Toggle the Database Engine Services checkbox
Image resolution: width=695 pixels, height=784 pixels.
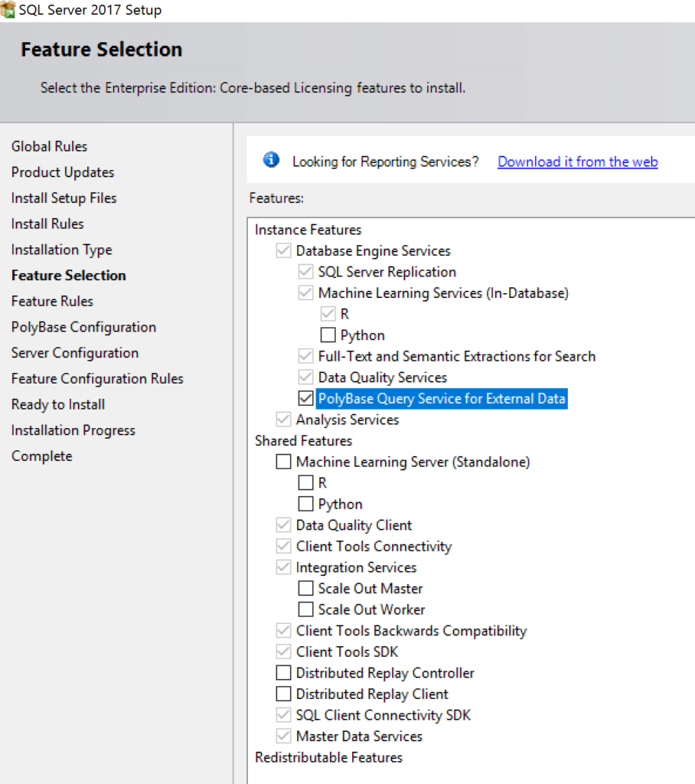tap(283, 250)
